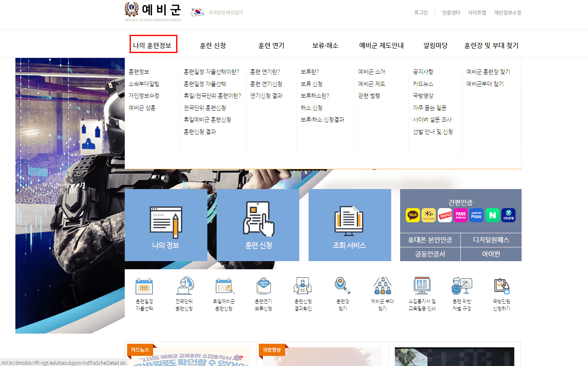The height and width of the screenshot is (366, 588).
Task: Open 훈련 신청 main menu
Action: (x=213, y=46)
